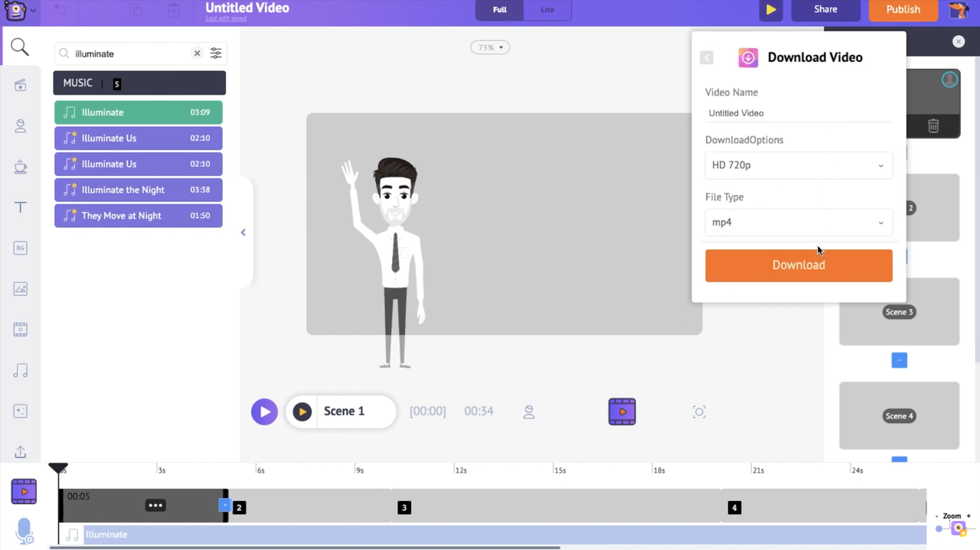Open video timeline icon below canvas
This screenshot has height=550, width=980.
point(622,412)
